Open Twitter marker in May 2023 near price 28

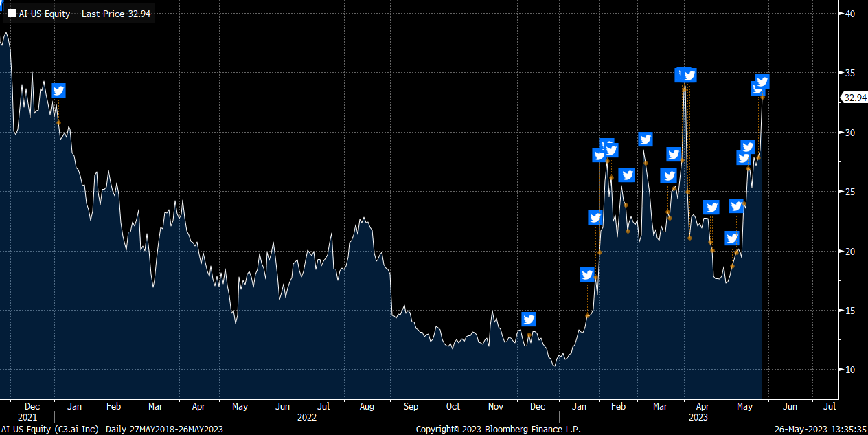(744, 158)
